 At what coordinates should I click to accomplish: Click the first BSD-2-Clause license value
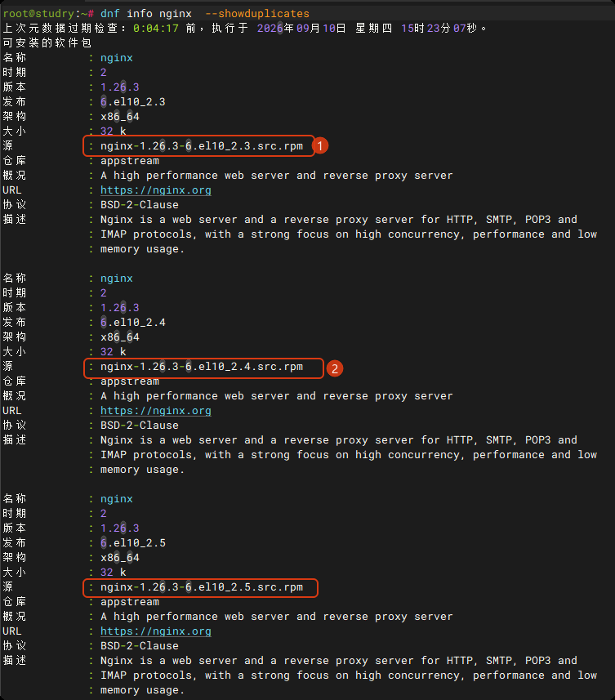pos(139,205)
